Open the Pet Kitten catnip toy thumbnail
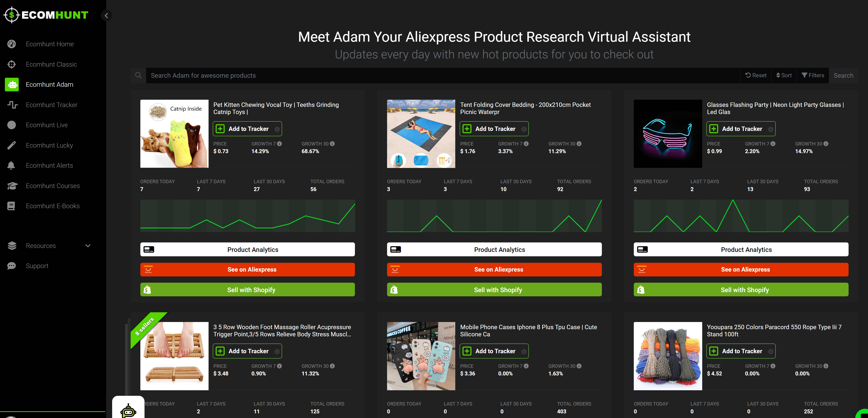Screen dimensions: 868x418 point(174,133)
